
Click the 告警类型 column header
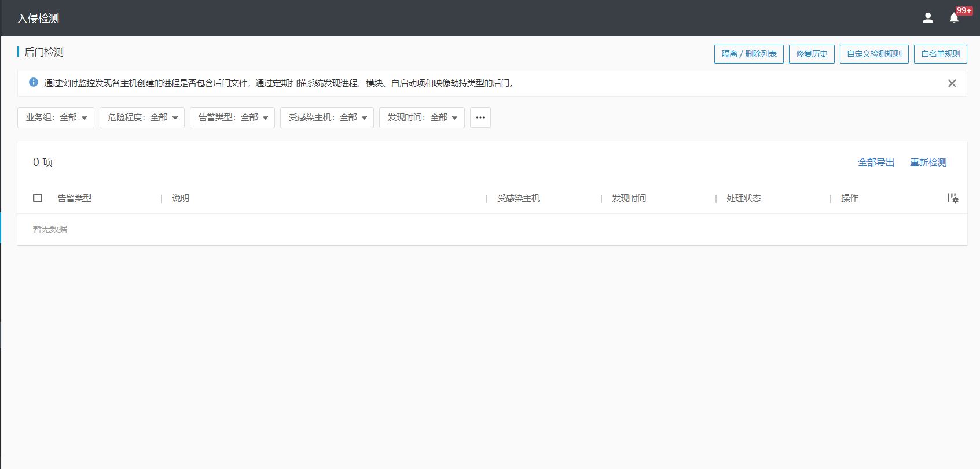click(75, 198)
